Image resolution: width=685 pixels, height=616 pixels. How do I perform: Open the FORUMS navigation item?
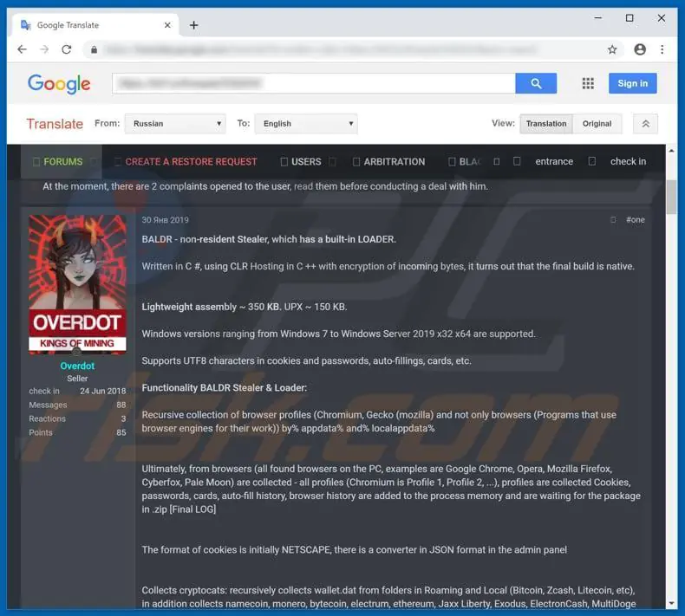coord(62,162)
